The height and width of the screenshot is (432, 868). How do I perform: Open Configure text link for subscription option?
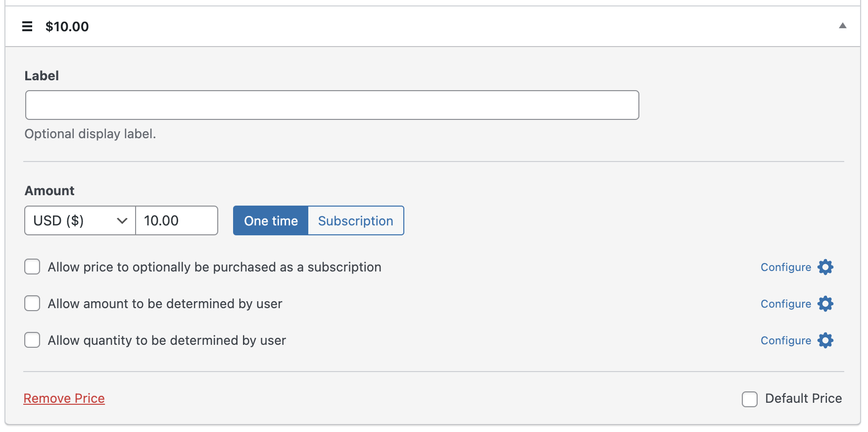(785, 268)
